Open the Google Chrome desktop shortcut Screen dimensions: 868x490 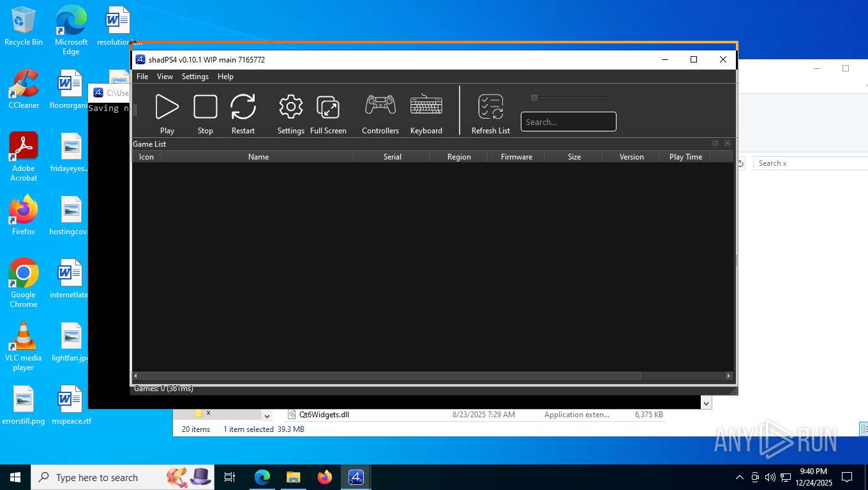click(24, 283)
